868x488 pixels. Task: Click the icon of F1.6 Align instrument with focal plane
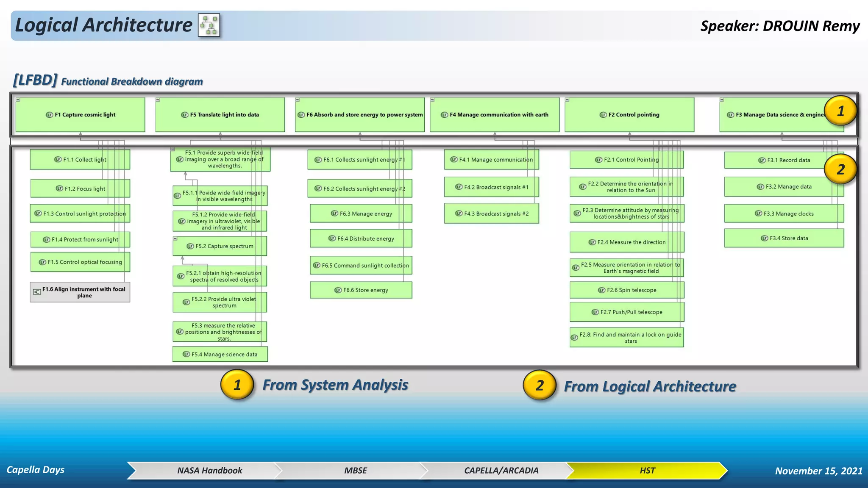(37, 291)
